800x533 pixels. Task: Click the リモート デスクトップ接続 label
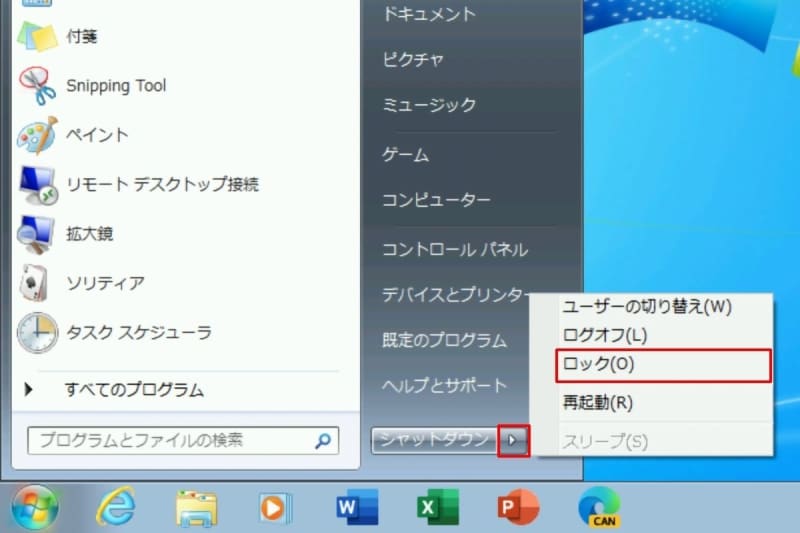click(x=163, y=184)
